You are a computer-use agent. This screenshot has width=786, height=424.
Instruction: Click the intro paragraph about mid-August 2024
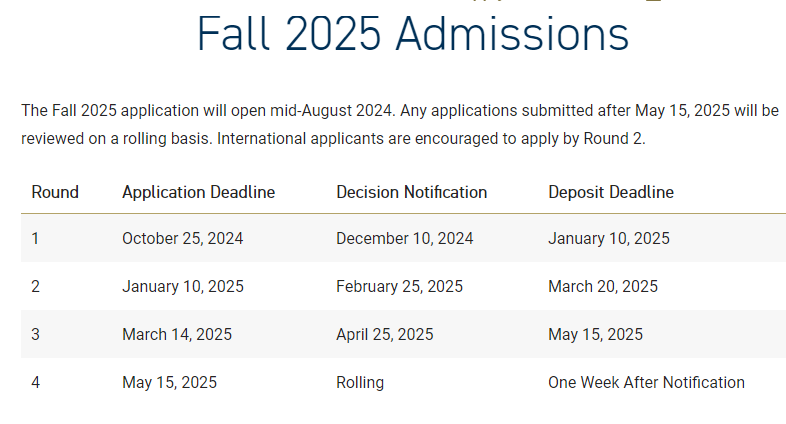[400, 124]
